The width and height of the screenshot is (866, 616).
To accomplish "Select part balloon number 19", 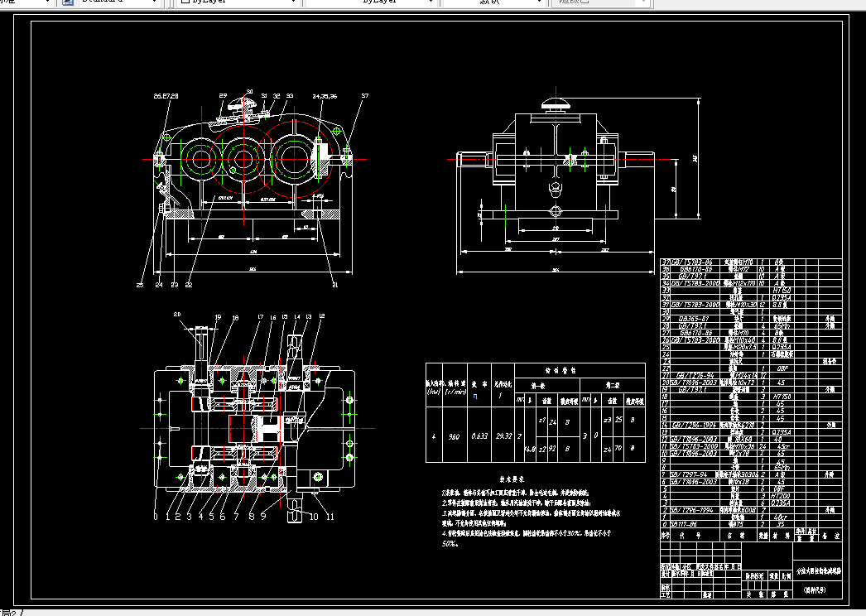I will (x=218, y=317).
